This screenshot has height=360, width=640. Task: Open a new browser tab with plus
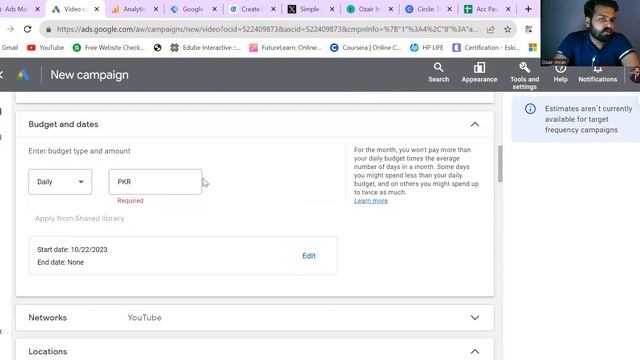click(528, 9)
